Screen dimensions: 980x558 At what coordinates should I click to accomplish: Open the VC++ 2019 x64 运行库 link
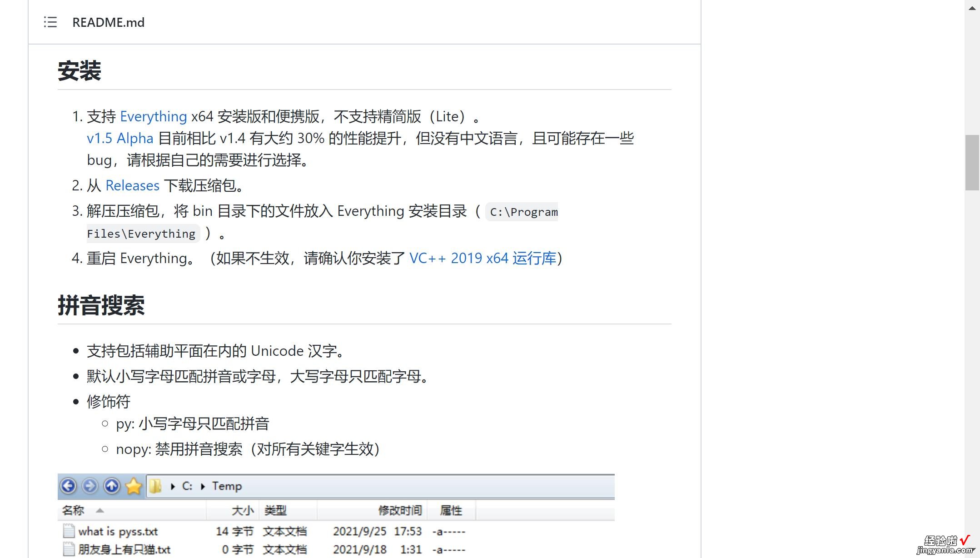pyautogui.click(x=483, y=258)
